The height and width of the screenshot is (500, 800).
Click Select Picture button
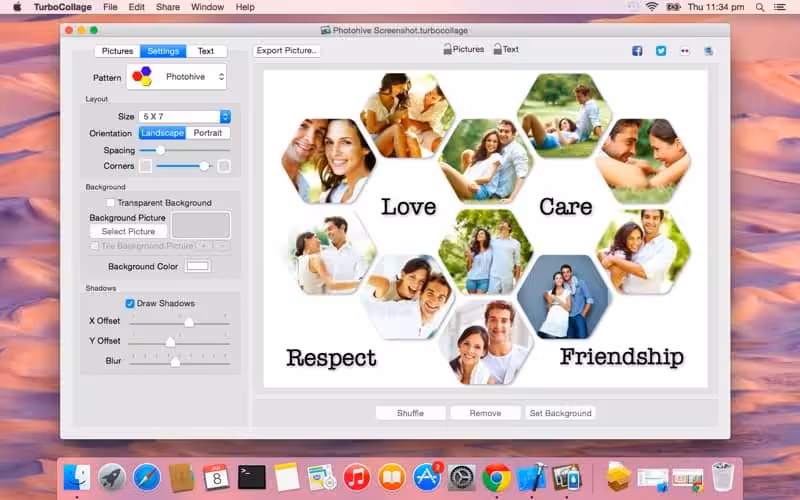tap(128, 232)
